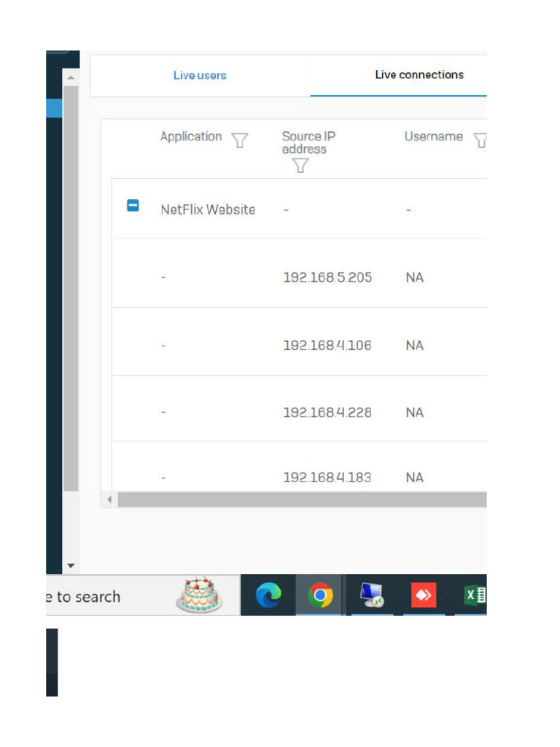Open Excel from the taskbar
The width and height of the screenshot is (560, 747).
pyautogui.click(x=475, y=595)
